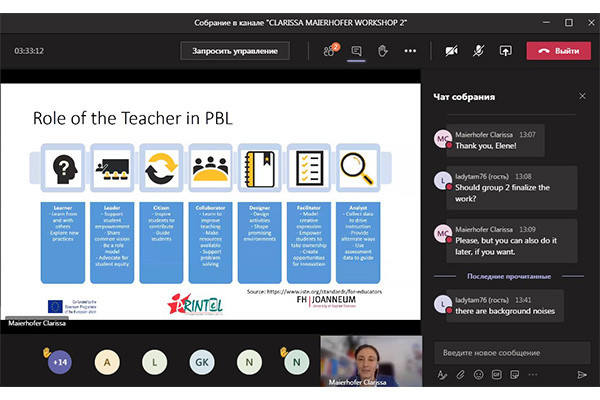Leave the meeting with 'Выйти' button
The height and width of the screenshot is (400, 600).
(558, 50)
